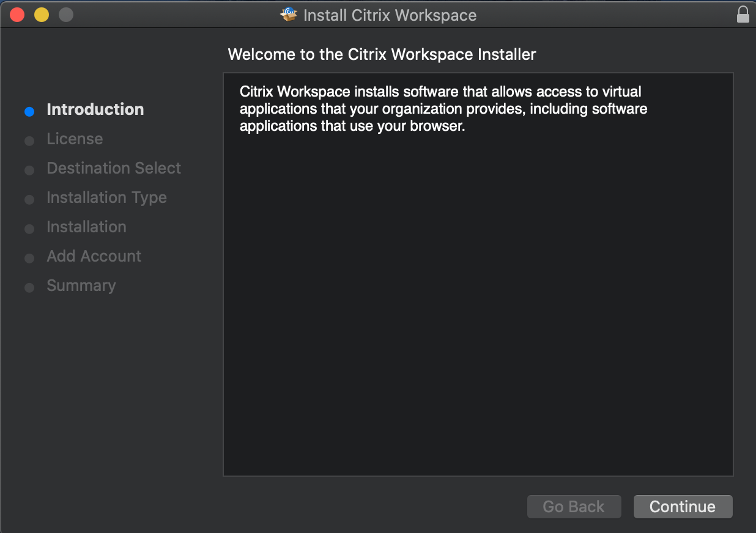The height and width of the screenshot is (533, 756).
Task: Click the 'Install Citrix Workspace' window title
Action: click(x=390, y=15)
